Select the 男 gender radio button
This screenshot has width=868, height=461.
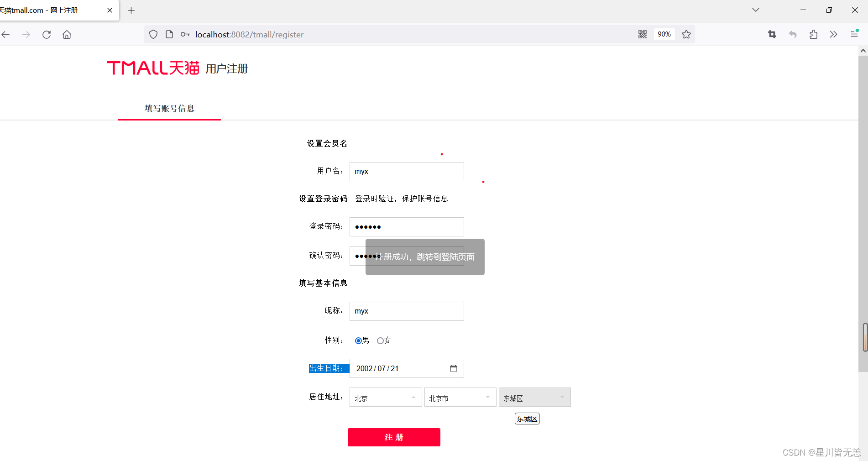(358, 341)
